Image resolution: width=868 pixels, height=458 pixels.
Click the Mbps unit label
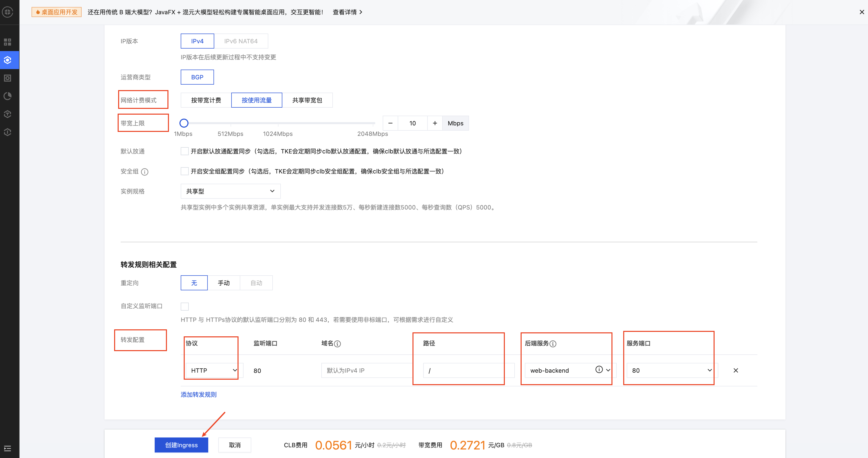(456, 123)
